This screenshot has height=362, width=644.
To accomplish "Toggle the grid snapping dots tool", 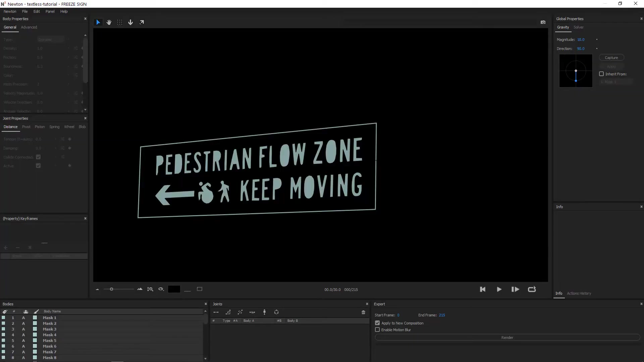I will [x=120, y=22].
